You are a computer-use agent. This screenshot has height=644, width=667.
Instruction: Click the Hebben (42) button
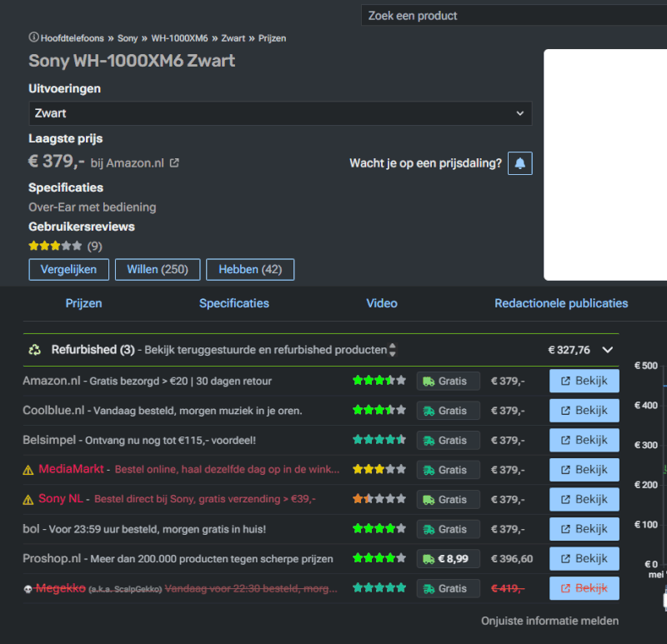point(250,269)
